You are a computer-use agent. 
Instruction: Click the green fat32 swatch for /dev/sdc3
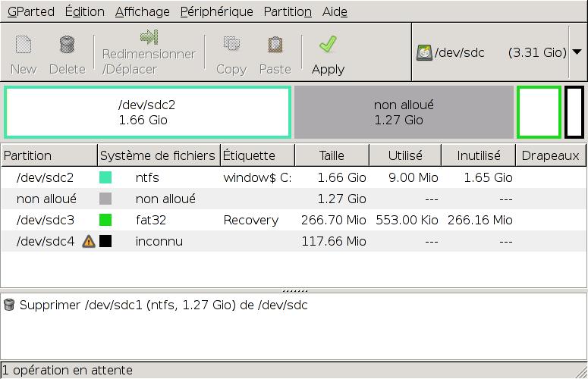click(105, 221)
